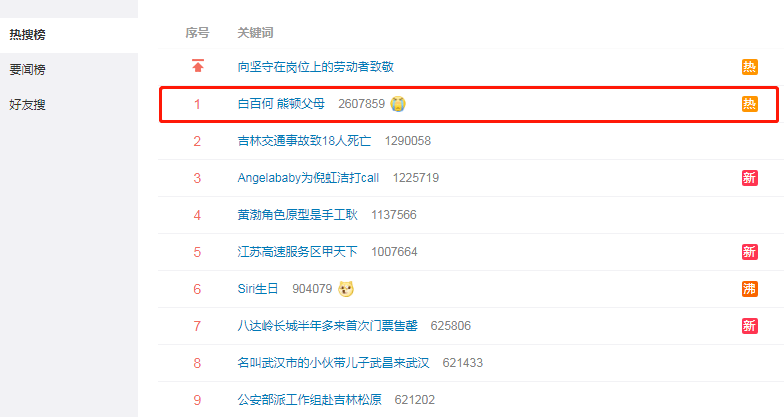Click the pinned-to-top red arrow icon

tap(198, 66)
